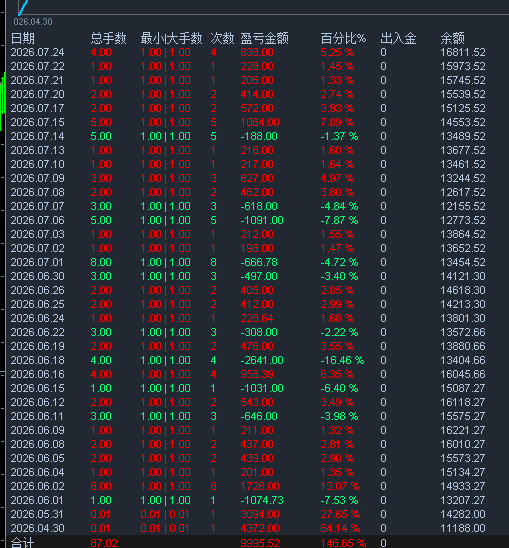Click total profit 9995.52
This screenshot has height=548, width=509.
click(x=260, y=543)
